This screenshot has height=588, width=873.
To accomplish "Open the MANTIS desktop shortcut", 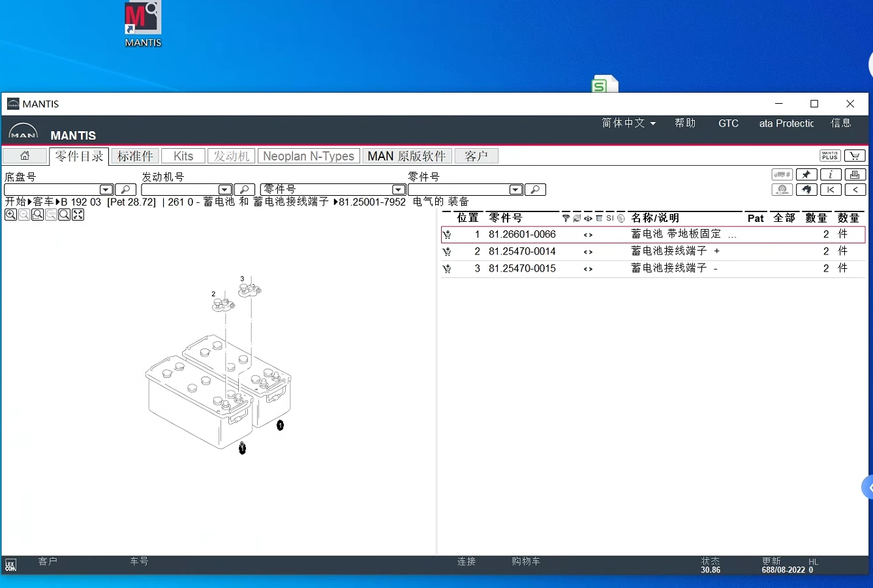I will 143,24.
